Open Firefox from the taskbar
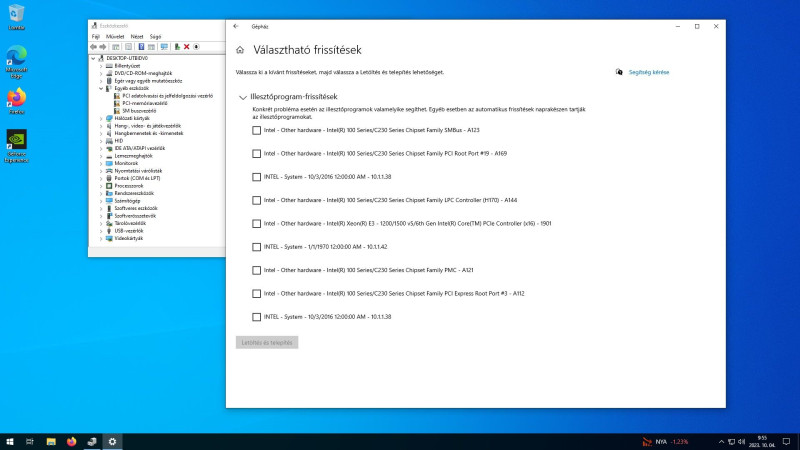This screenshot has width=800, height=450. [x=71, y=442]
